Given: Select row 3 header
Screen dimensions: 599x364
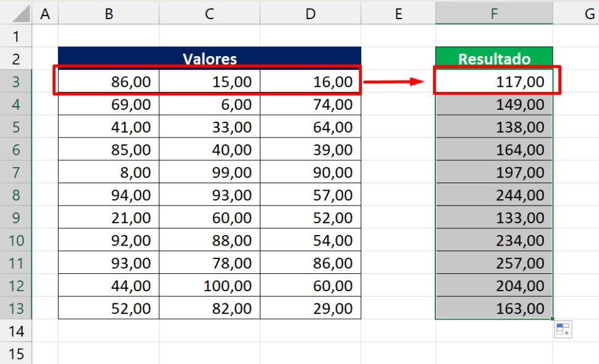Looking at the screenshot, I should click(x=16, y=81).
